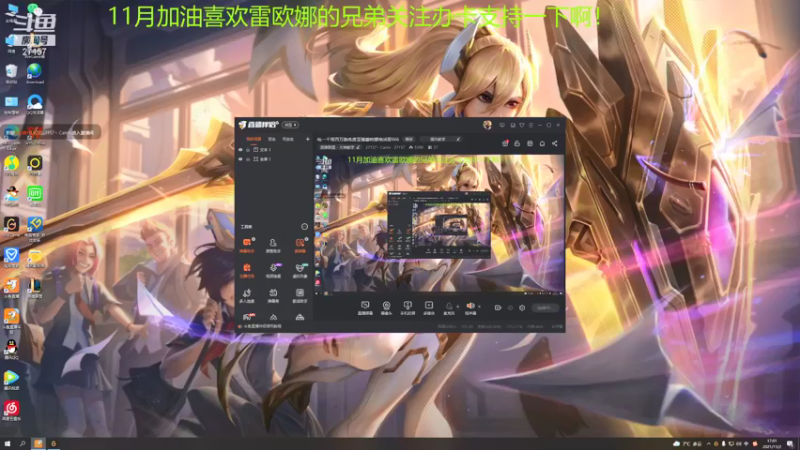Open the orange gift-bag interaction tool

pyautogui.click(x=247, y=270)
